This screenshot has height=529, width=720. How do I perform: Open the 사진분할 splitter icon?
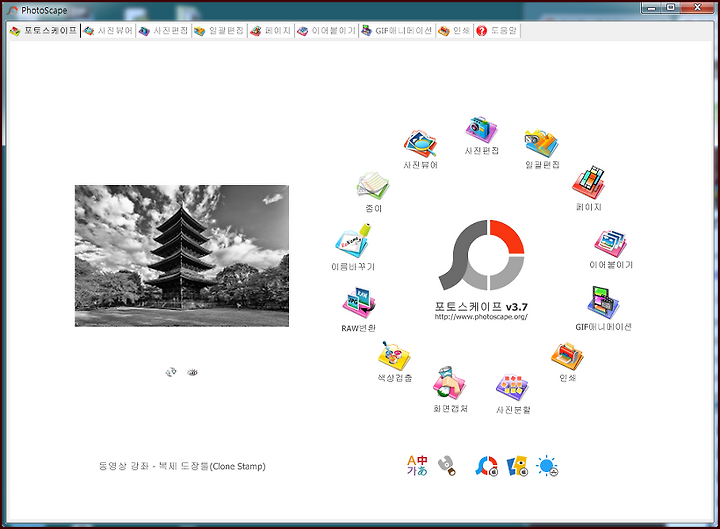point(512,387)
